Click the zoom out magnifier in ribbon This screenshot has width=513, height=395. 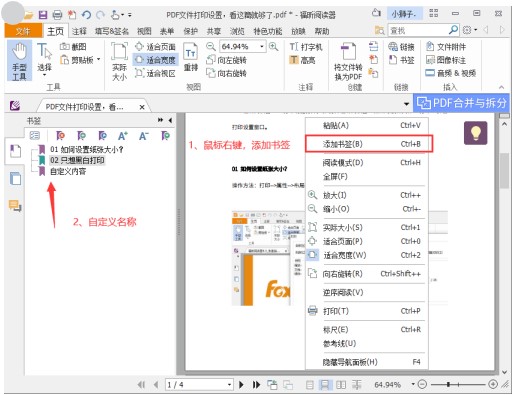click(x=211, y=47)
